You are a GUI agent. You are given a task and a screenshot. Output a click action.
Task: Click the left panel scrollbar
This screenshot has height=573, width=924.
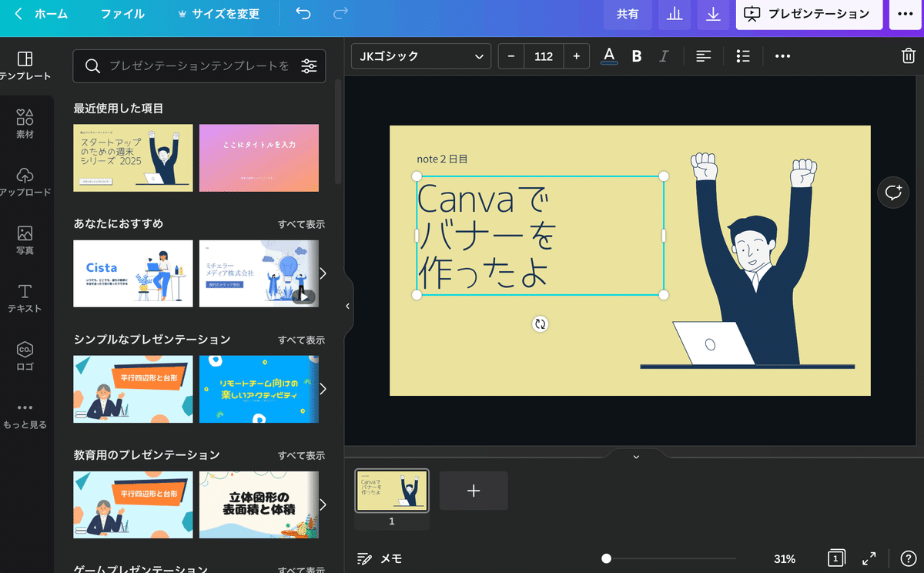[337, 131]
